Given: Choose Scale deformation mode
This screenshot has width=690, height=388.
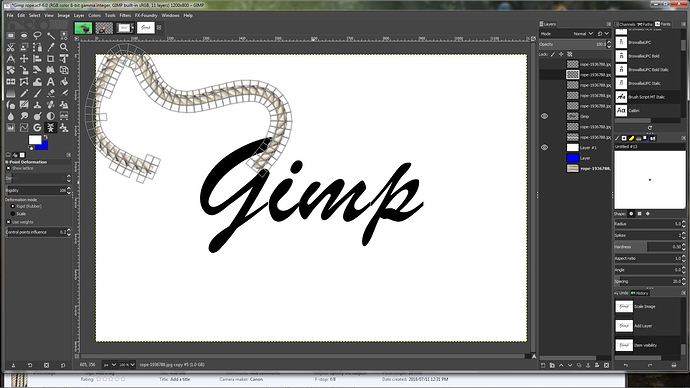Looking at the screenshot, I should click(13, 214).
